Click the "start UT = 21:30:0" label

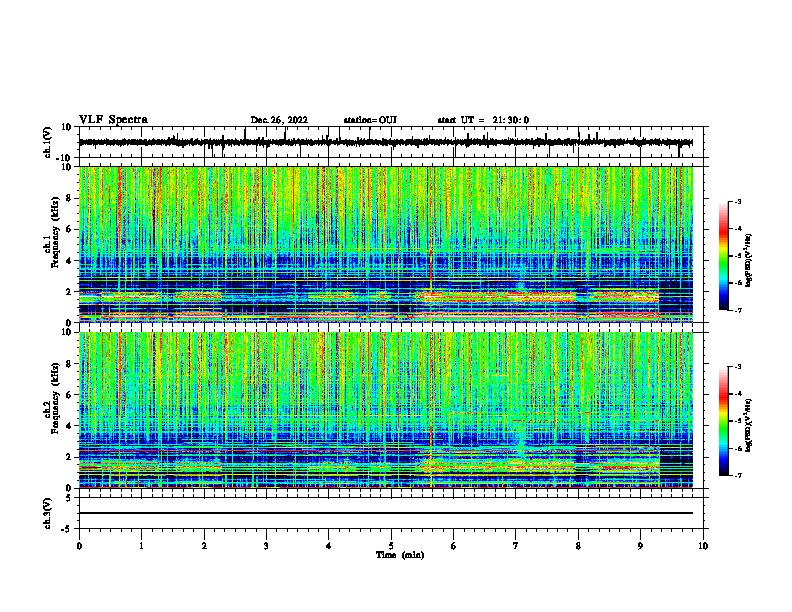(x=483, y=120)
